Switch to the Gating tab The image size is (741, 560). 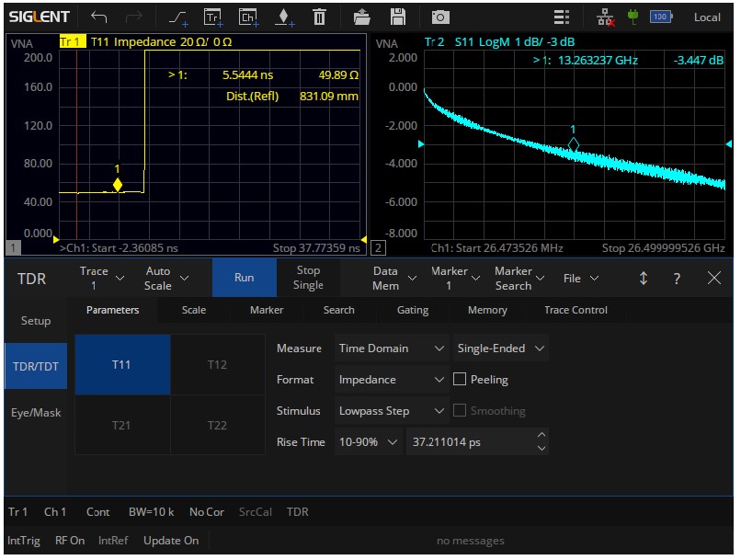(413, 311)
